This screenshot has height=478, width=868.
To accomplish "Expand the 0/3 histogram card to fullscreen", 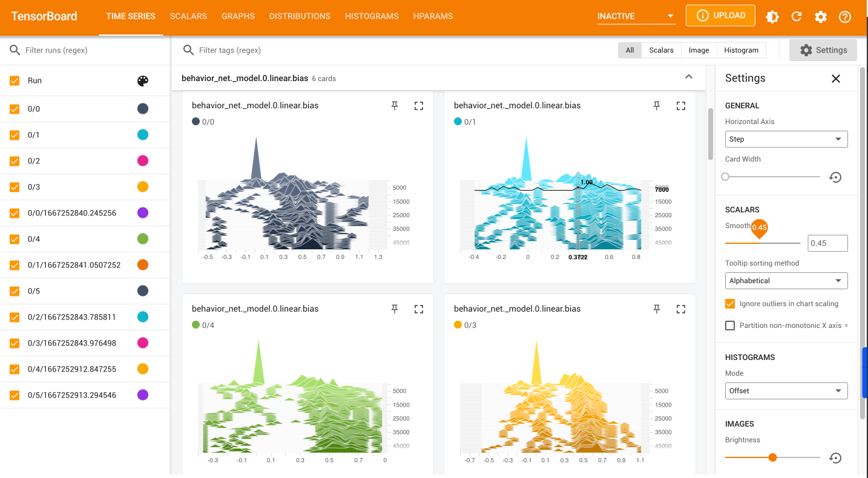I will click(681, 309).
